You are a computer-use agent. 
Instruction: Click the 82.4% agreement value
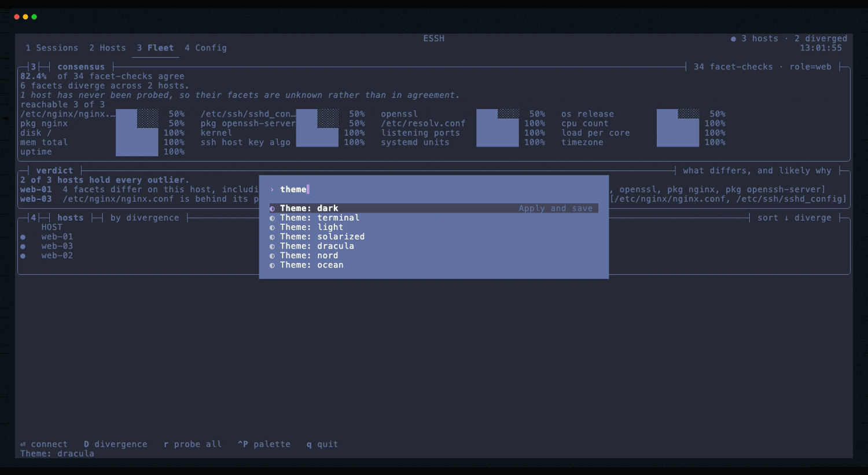point(34,76)
